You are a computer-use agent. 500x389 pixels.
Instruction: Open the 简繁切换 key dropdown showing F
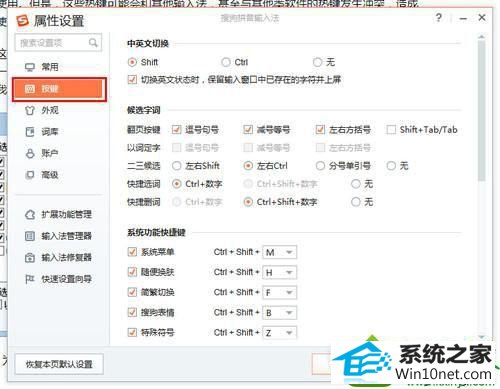(279, 293)
